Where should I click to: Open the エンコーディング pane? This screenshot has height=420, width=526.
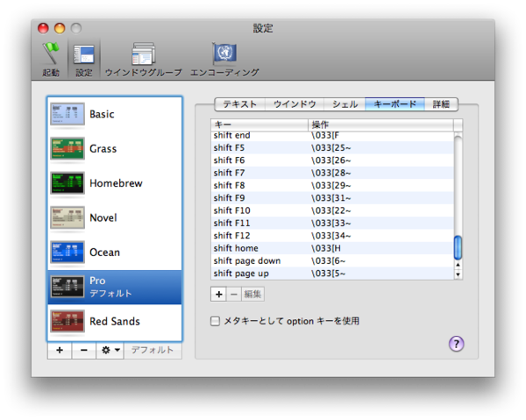point(224,59)
